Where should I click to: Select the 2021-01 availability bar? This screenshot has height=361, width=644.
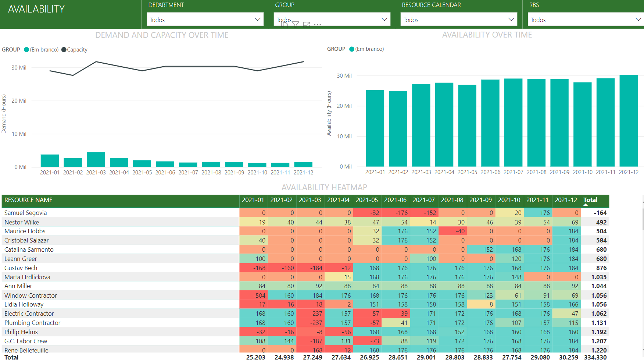[375, 128]
